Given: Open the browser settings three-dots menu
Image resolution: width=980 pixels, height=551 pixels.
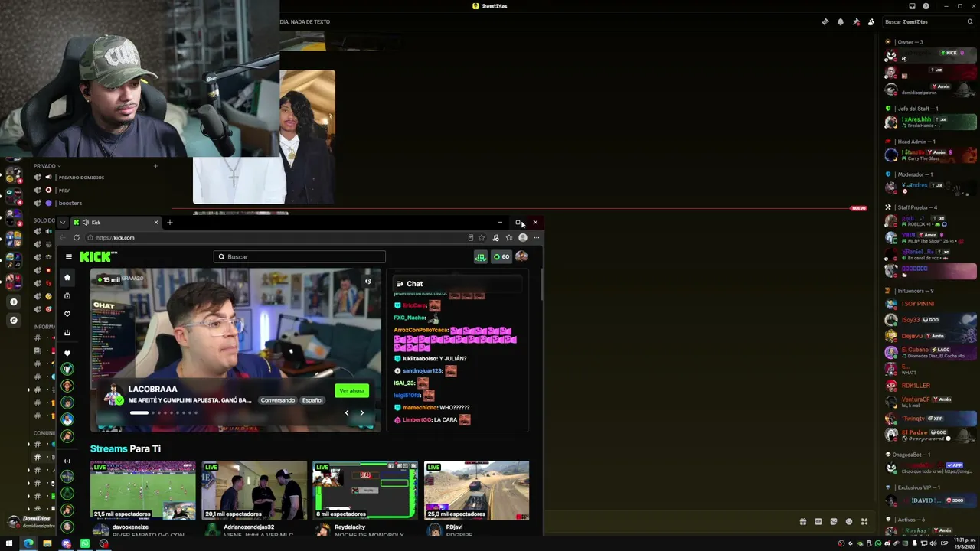Looking at the screenshot, I should 536,238.
